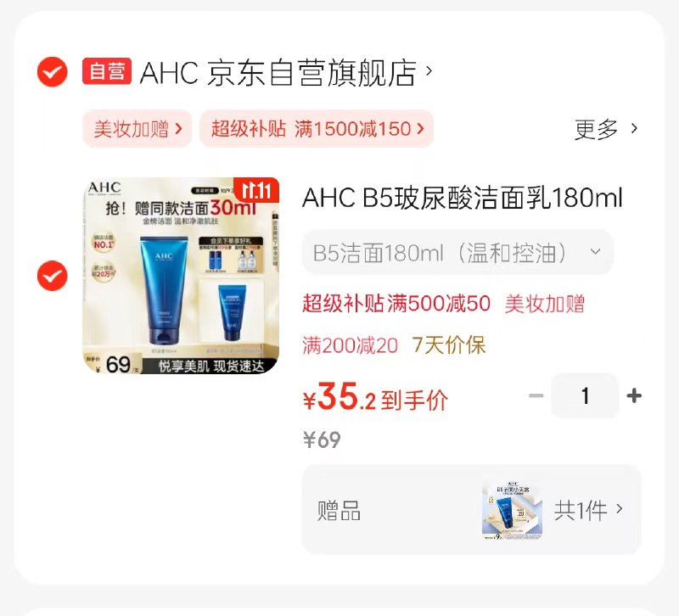This screenshot has height=616, width=679.
Task: Open the 超级补贴 满1500减150 coupon tag
Action: (x=317, y=129)
